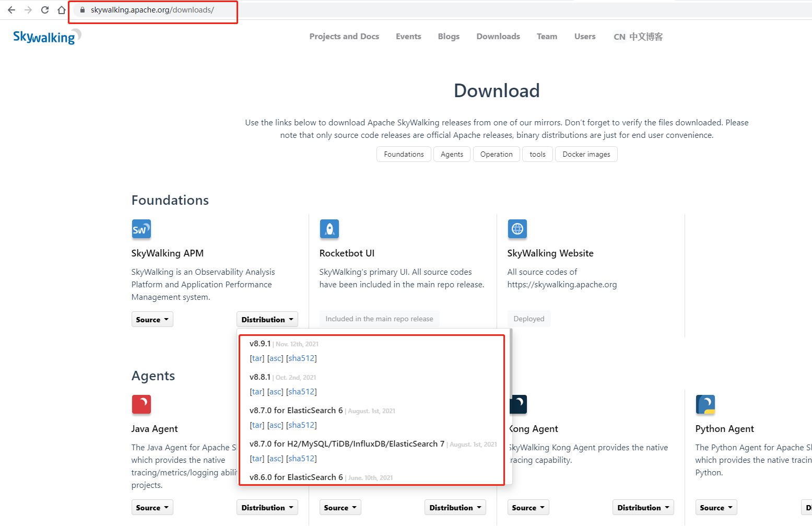Image resolution: width=812 pixels, height=526 pixels.
Task: Open the Events nav item
Action: (x=408, y=37)
